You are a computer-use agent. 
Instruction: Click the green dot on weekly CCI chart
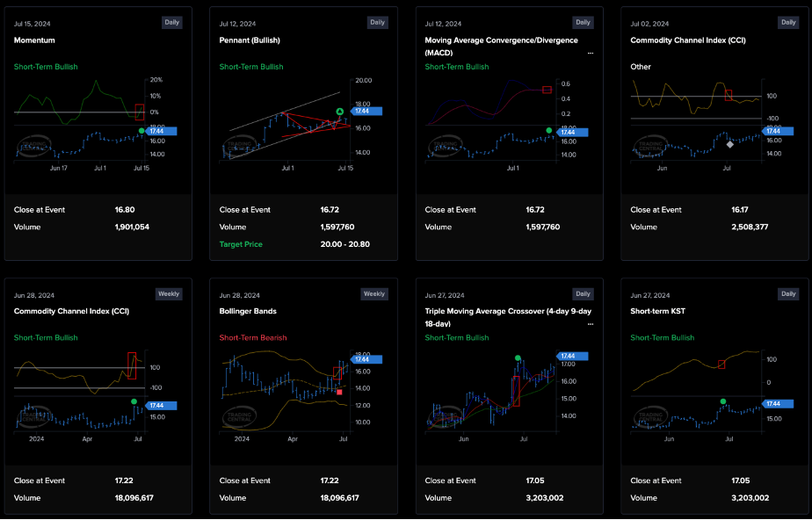[134, 401]
